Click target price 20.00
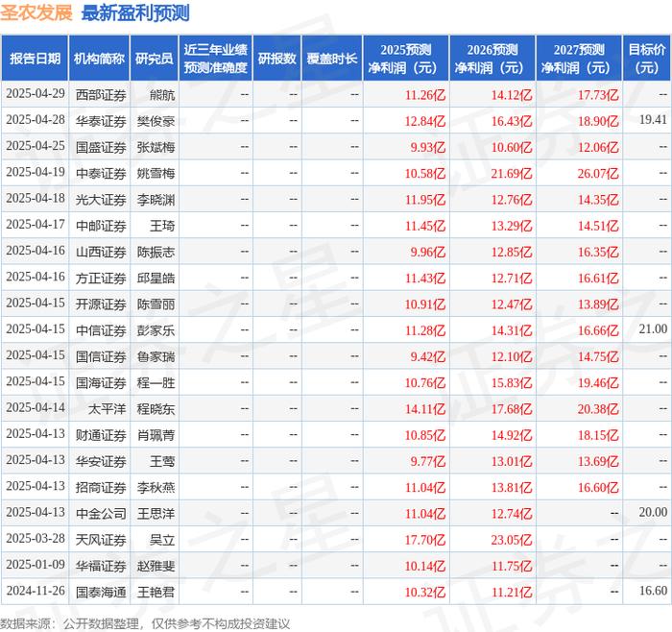 653,512
